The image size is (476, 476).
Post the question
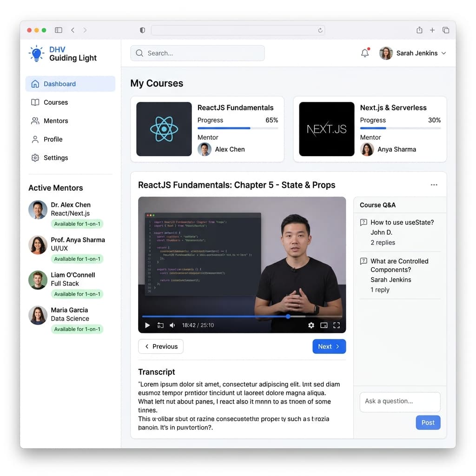point(428,423)
